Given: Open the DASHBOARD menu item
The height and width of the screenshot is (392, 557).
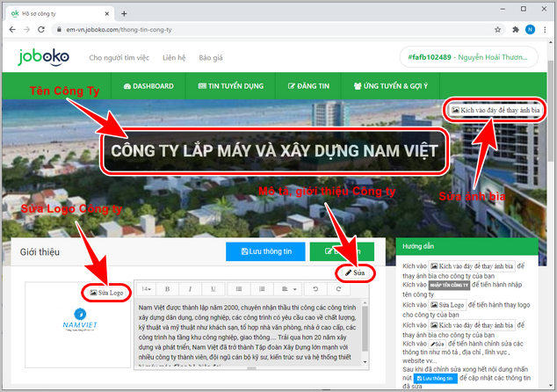Looking at the screenshot, I should (x=148, y=86).
